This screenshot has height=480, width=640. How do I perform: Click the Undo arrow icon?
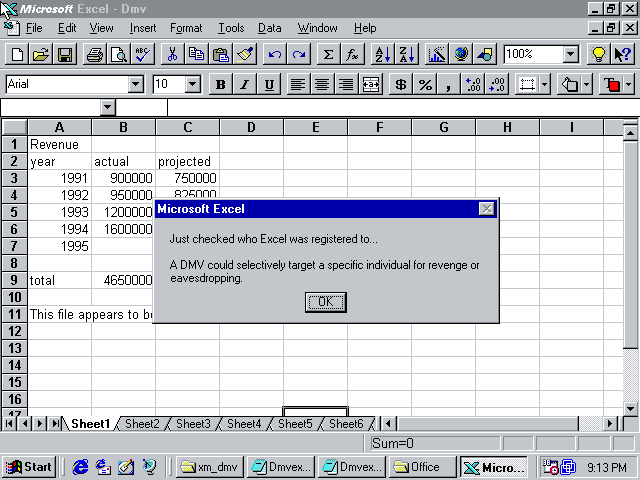pyautogui.click(x=275, y=54)
